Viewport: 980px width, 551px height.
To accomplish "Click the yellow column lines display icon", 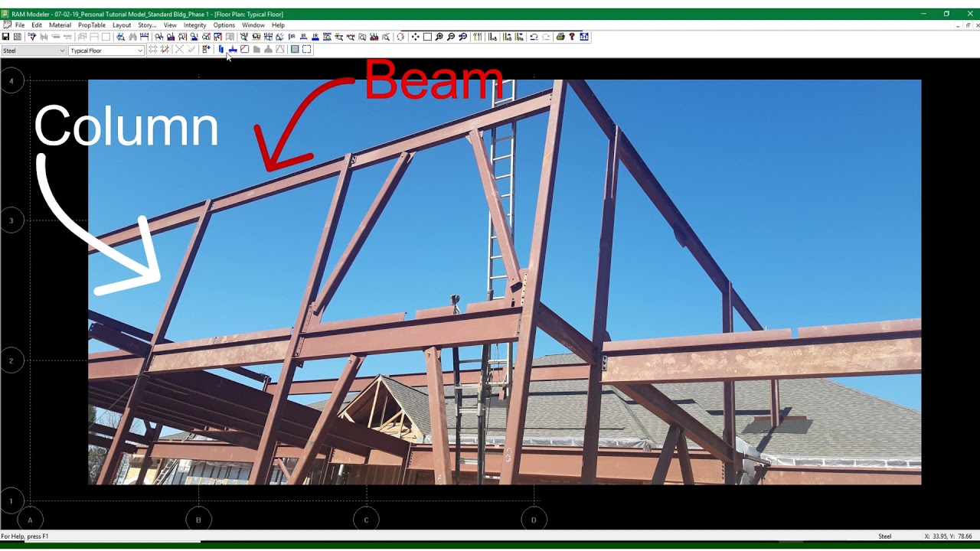I will [x=477, y=37].
